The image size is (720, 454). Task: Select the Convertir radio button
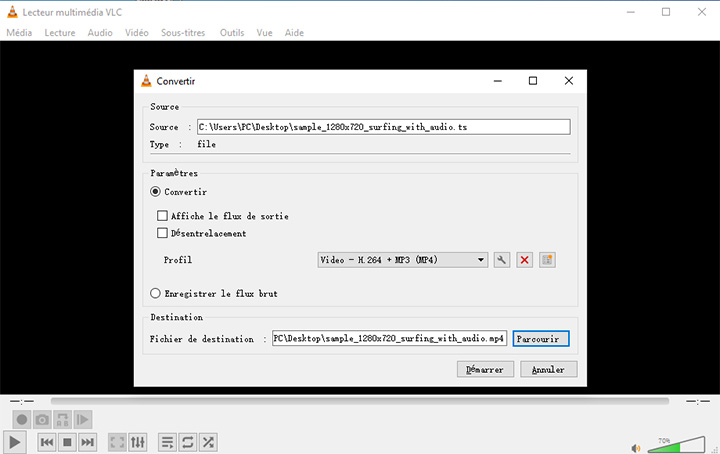[155, 191]
